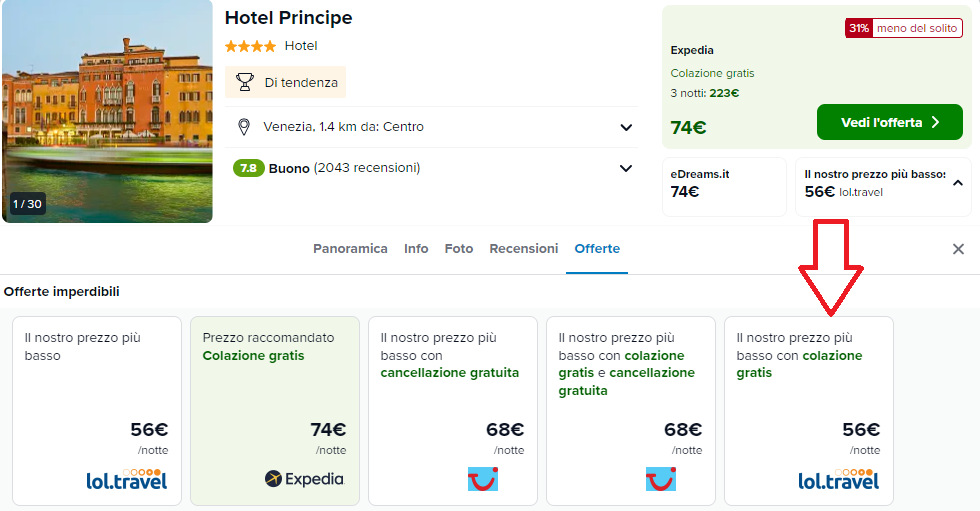Switch to the Panoramica tab
Viewport: 980px width, 511px height.
(x=350, y=249)
